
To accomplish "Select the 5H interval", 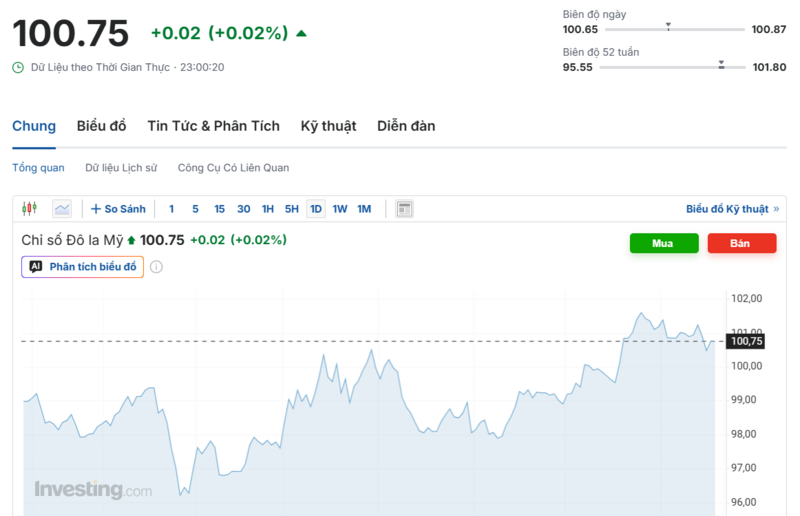I will click(x=291, y=209).
